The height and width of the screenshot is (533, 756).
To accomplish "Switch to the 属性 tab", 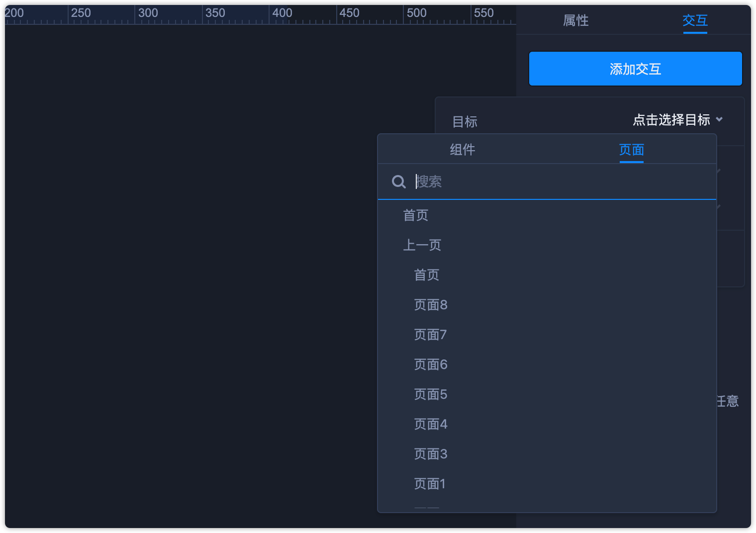I will pos(575,20).
